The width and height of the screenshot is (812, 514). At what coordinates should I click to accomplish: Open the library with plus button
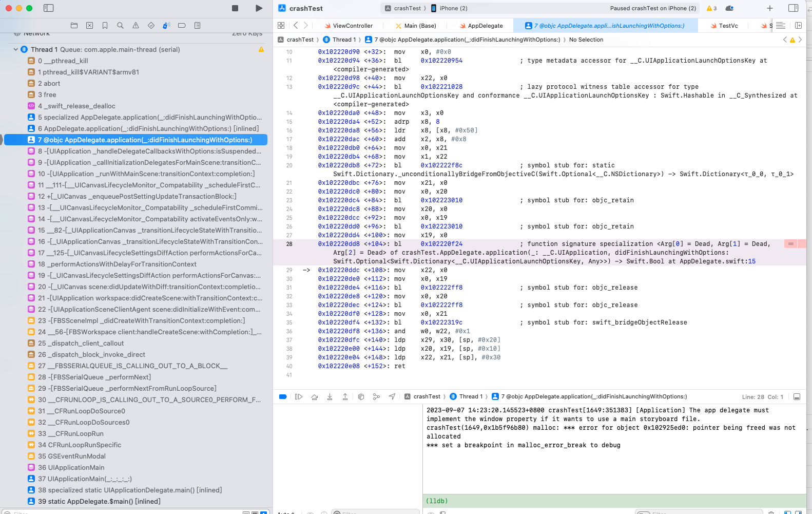point(770,8)
